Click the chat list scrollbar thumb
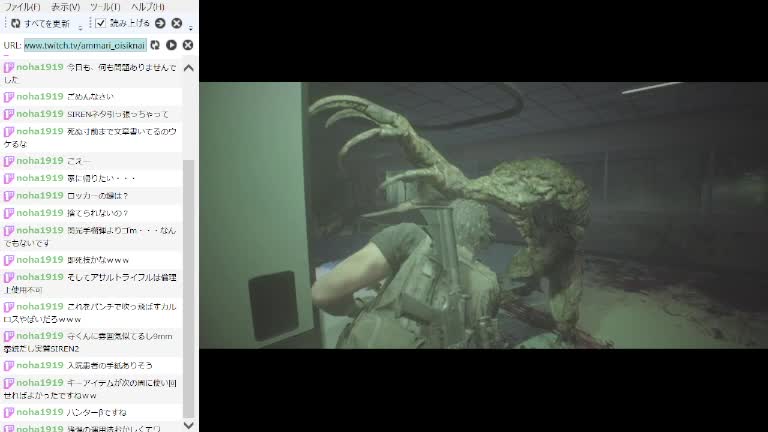This screenshot has height=432, width=768. point(189,289)
